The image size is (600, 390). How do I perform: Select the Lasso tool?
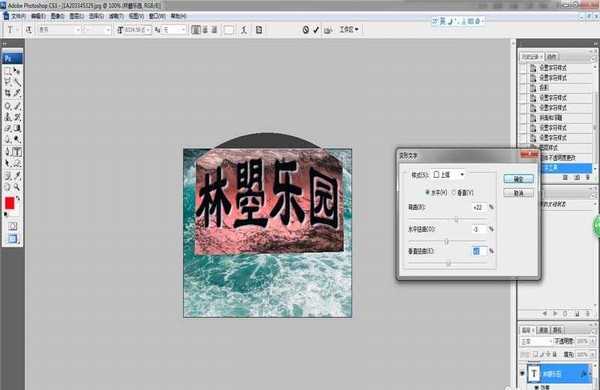pos(8,82)
